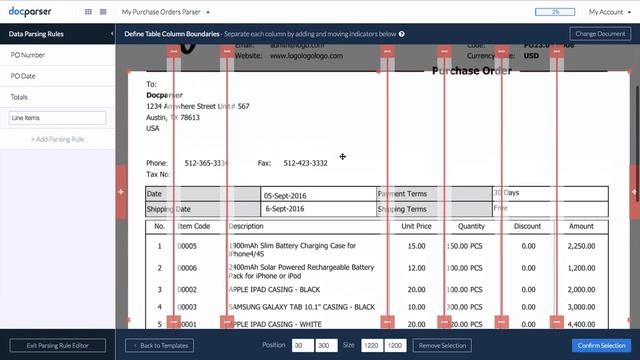The image size is (640, 360).
Task: Click bottom minus handle of sixth column line
Action: tap(557, 322)
